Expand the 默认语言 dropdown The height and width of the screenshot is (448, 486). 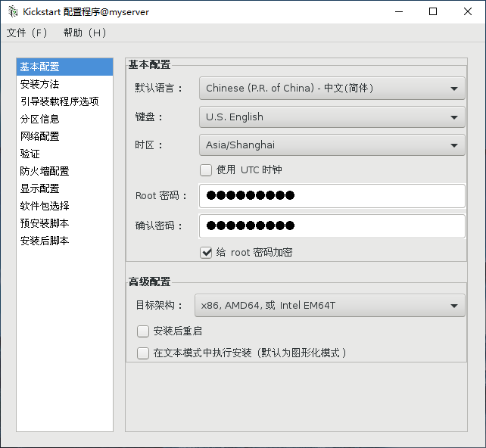click(332, 89)
